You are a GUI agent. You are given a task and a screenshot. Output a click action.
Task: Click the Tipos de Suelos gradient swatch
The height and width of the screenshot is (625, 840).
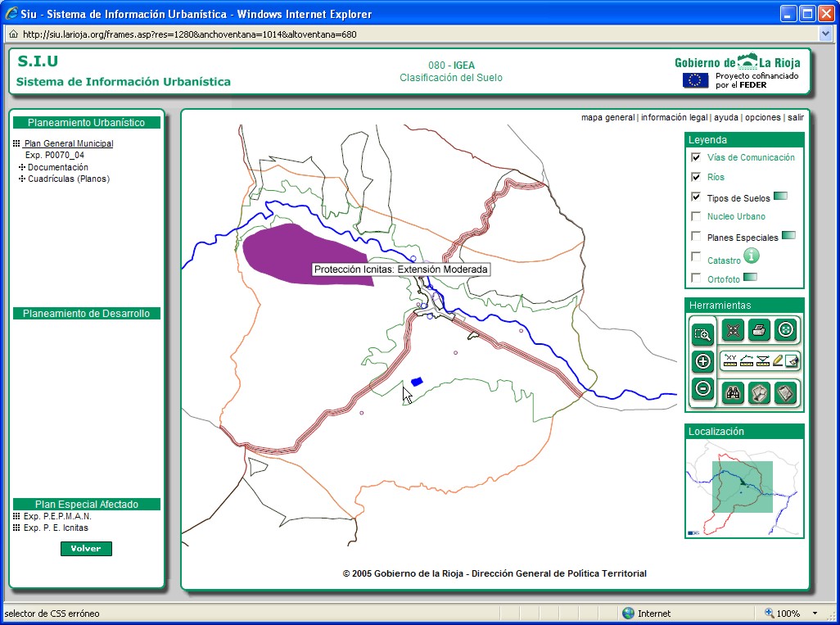780,196
